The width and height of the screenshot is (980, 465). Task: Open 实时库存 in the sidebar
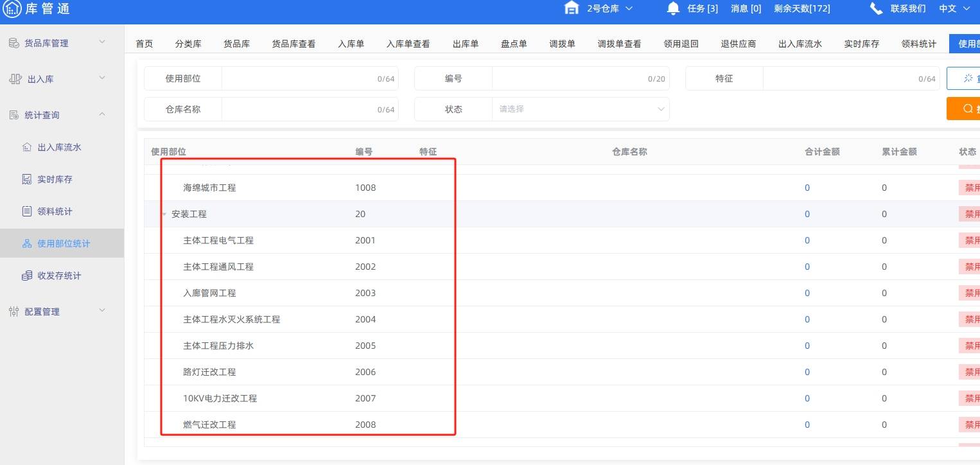55,179
